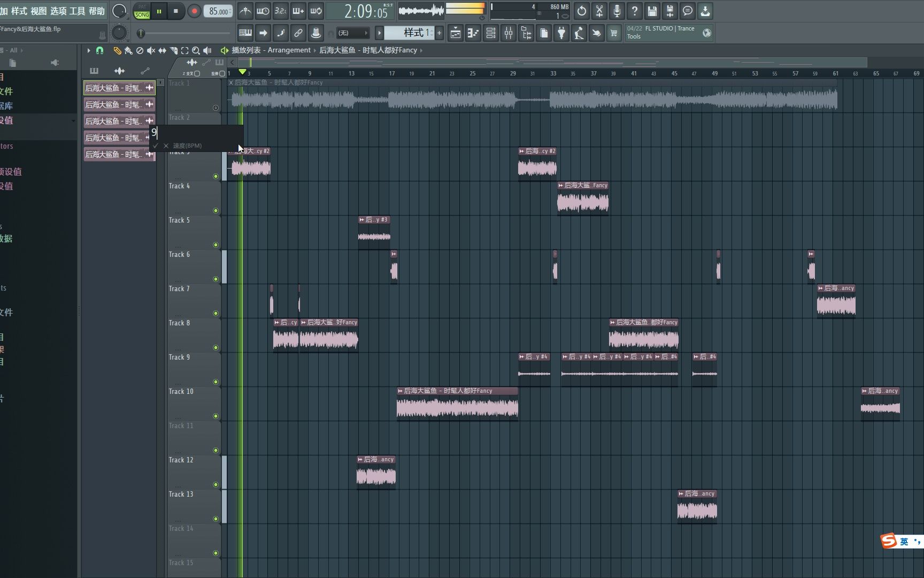Open the 选项 menu
924x578 pixels.
point(58,11)
